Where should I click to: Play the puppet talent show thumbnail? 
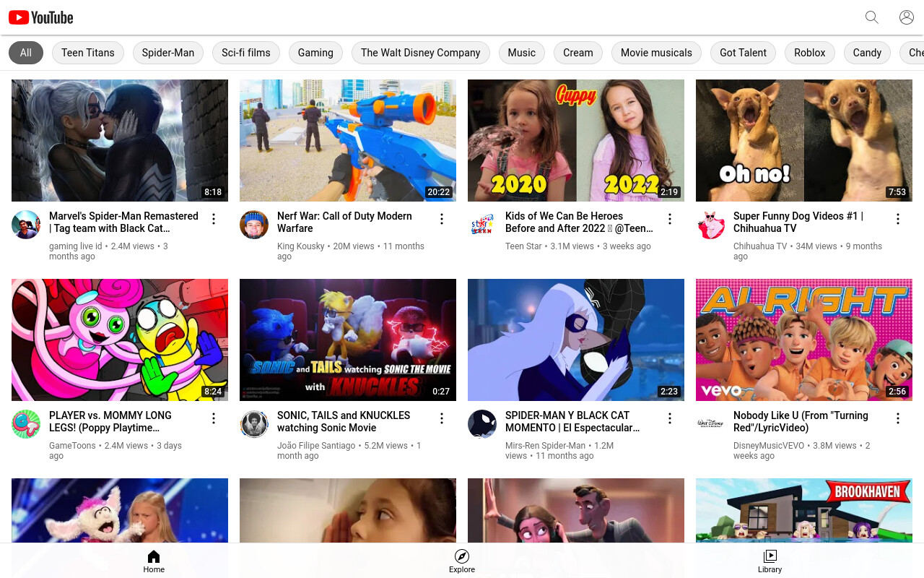pyautogui.click(x=120, y=510)
